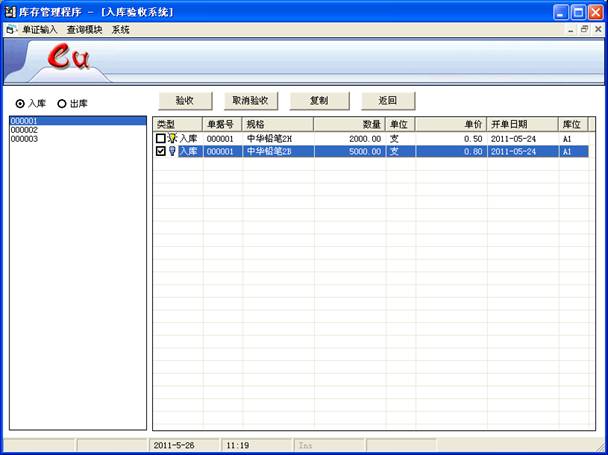Close the inner MDI child window
Viewport: 608px width, 455px height.
pyautogui.click(x=599, y=30)
